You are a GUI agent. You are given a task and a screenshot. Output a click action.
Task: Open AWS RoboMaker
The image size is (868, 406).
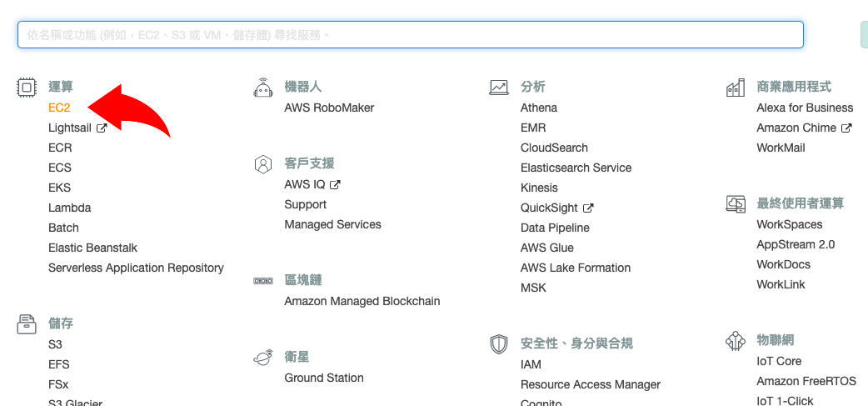(x=329, y=108)
